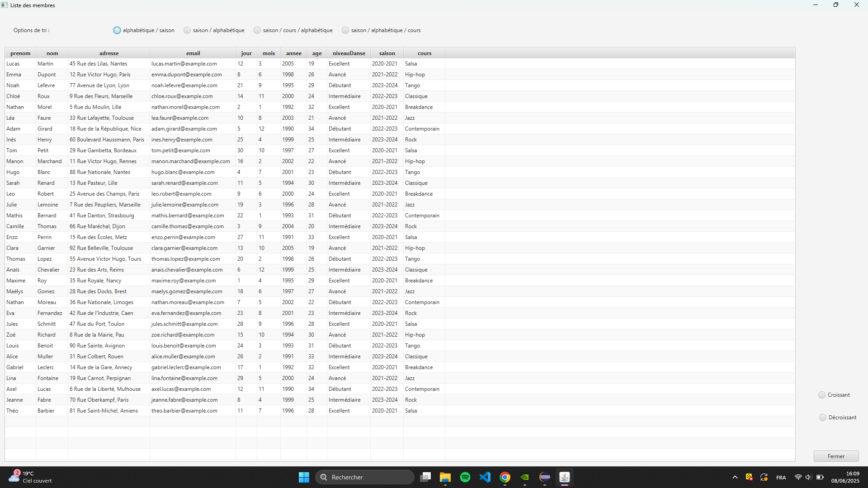Select saison / cours / alphabétique sorting

(257, 30)
